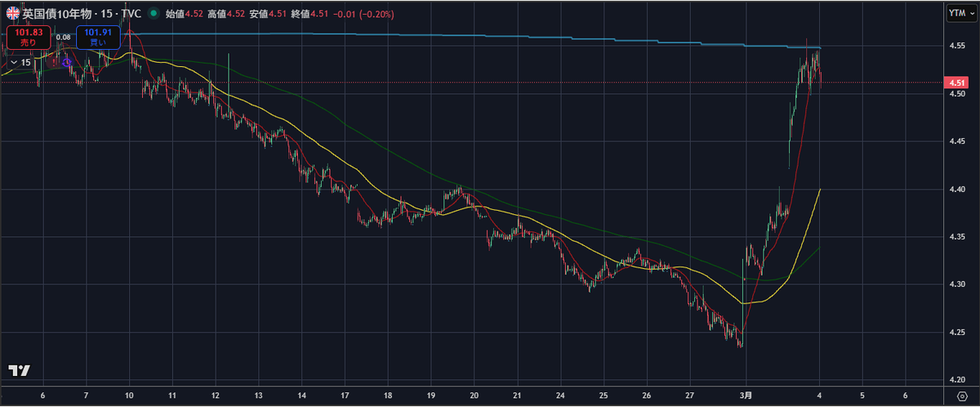Click the 4.30 price axis label

(x=958, y=284)
